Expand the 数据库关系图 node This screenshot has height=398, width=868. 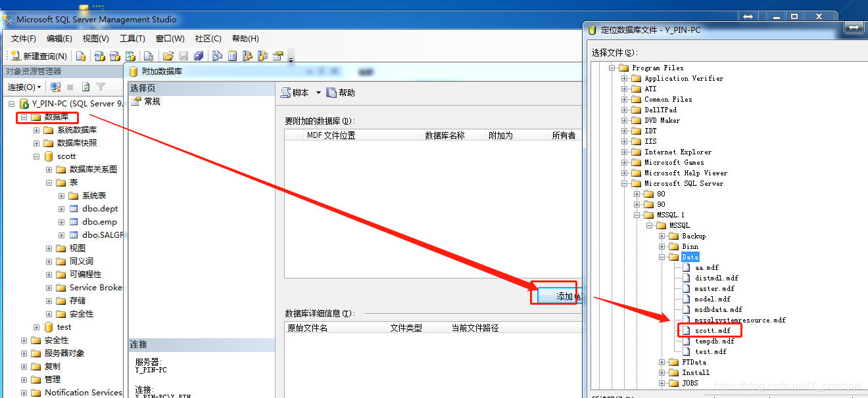click(x=49, y=169)
